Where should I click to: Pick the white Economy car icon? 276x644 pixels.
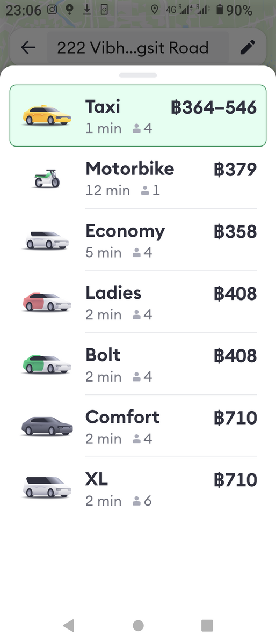click(x=47, y=240)
